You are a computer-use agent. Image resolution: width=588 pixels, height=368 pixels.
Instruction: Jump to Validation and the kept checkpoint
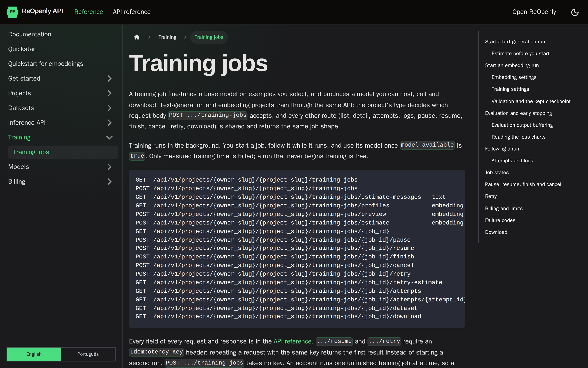[531, 101]
